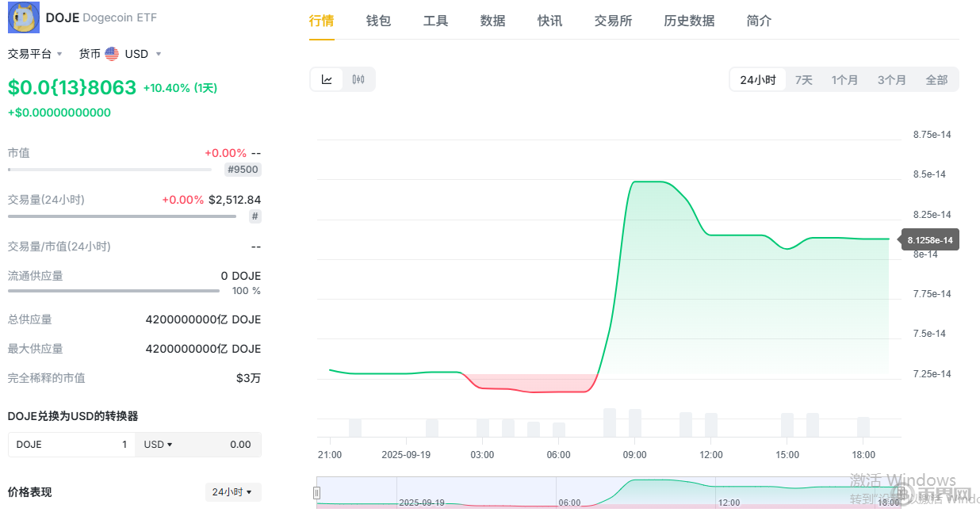The width and height of the screenshot is (980, 516).
Task: Click the DOJE amount input field
Action: [71, 445]
